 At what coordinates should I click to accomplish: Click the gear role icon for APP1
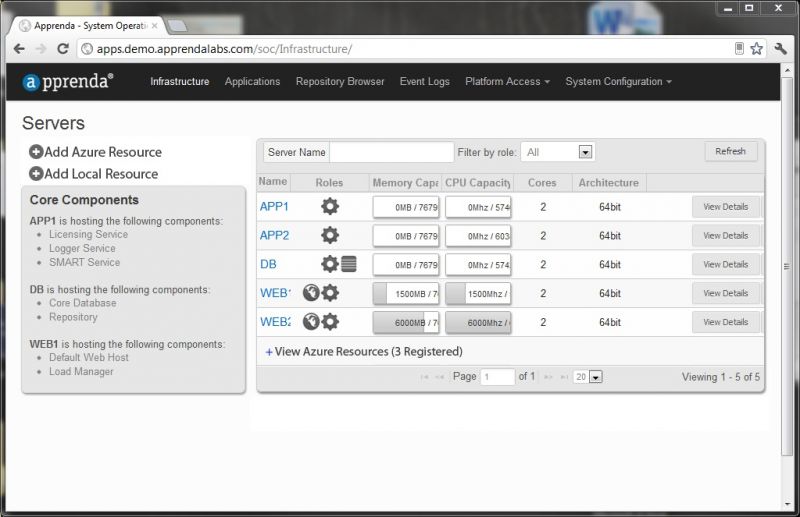click(x=330, y=206)
